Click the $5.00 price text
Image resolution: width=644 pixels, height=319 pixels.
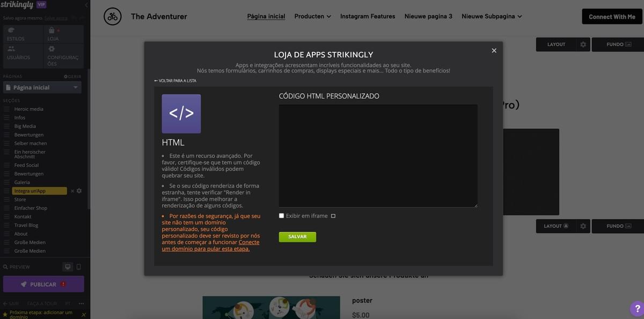[x=361, y=315]
